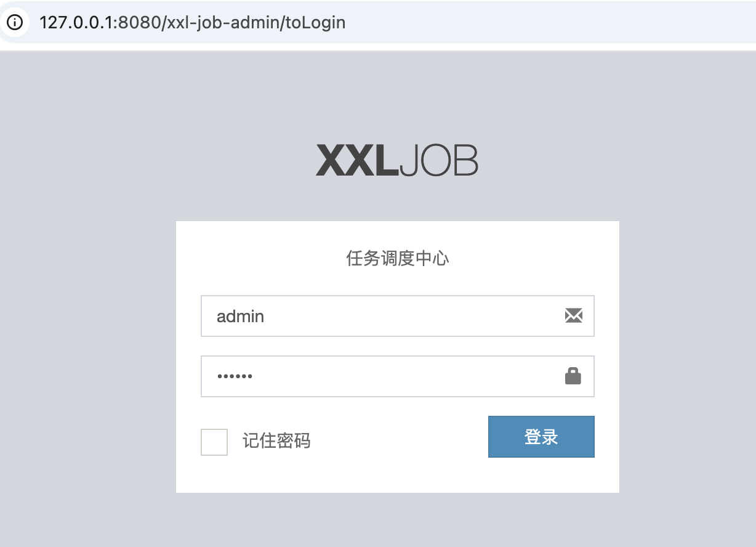Tick the 记住密码 checkbox
This screenshot has height=547, width=756.
(214, 442)
